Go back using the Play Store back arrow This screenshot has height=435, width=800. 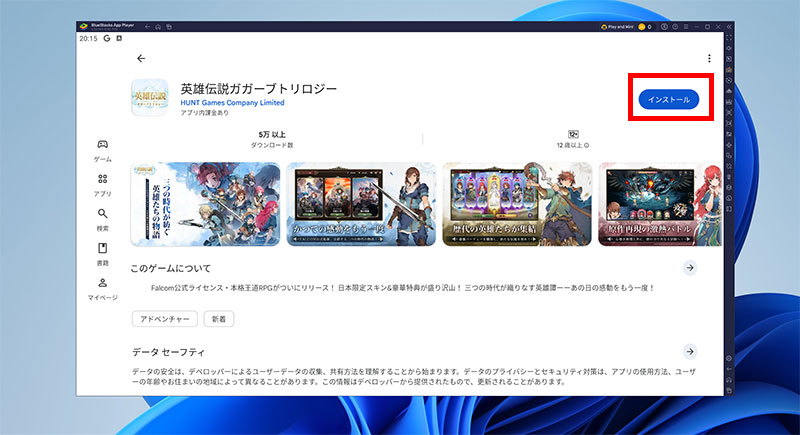(x=141, y=59)
